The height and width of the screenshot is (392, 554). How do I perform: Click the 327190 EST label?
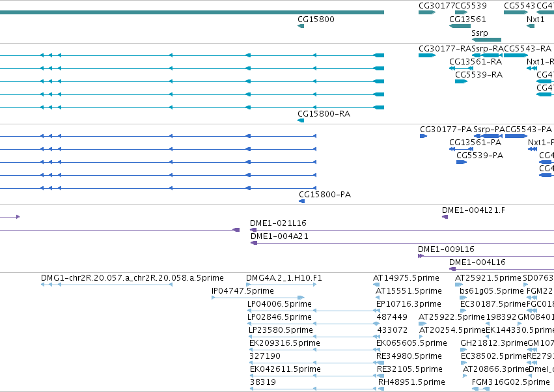click(x=265, y=357)
